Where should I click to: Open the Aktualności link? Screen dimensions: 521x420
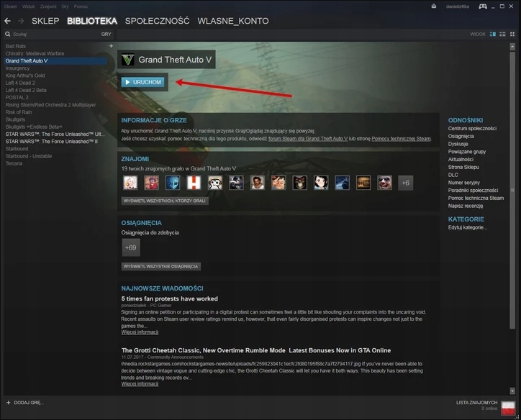click(x=461, y=160)
